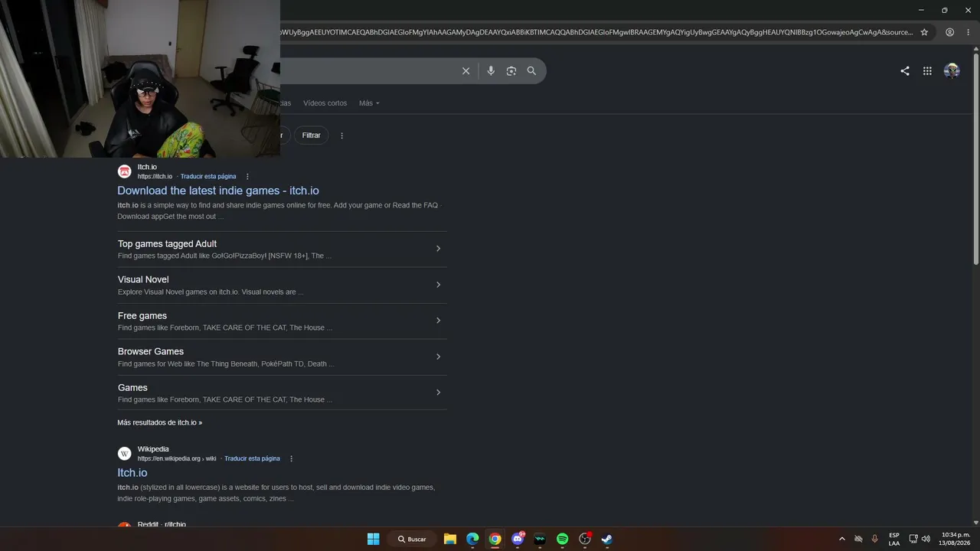
Task: Click the microphone icon in system tray
Action: [875, 539]
